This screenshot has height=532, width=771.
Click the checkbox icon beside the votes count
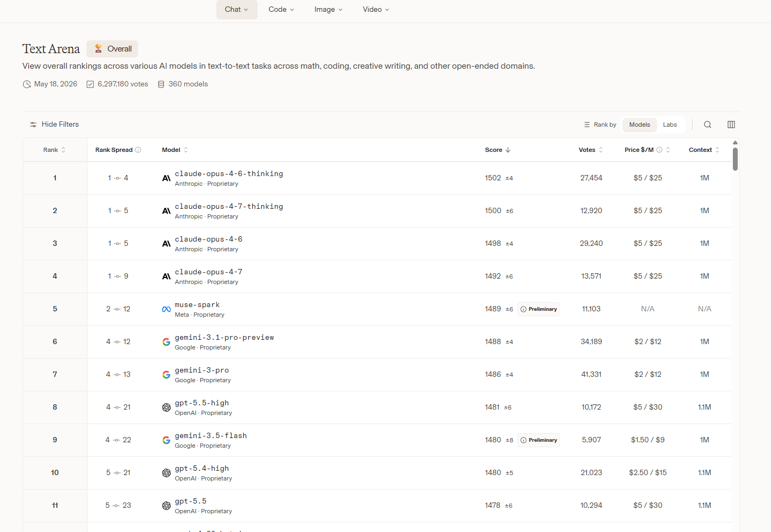click(90, 84)
